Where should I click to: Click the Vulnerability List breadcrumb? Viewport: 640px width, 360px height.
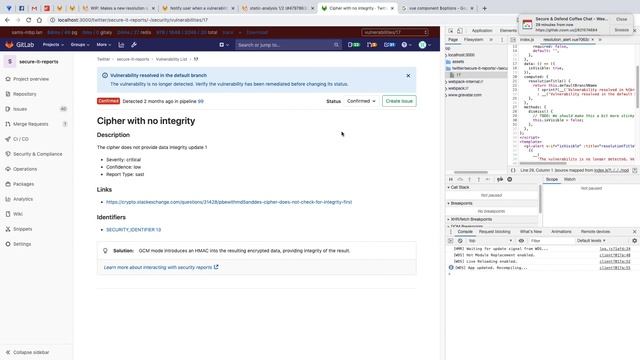tap(171, 59)
